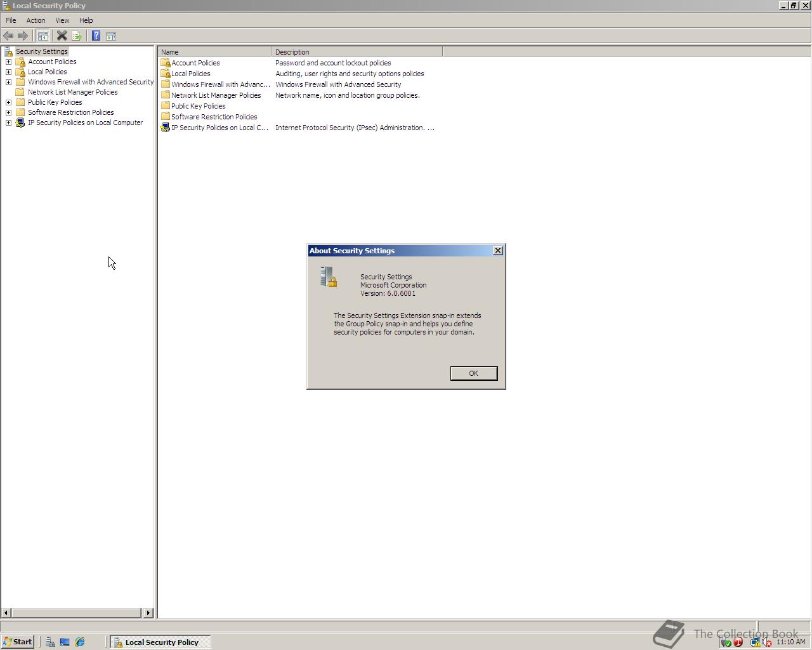
Task: Expand IP Security Policies on Local Computer node
Action: 8,123
